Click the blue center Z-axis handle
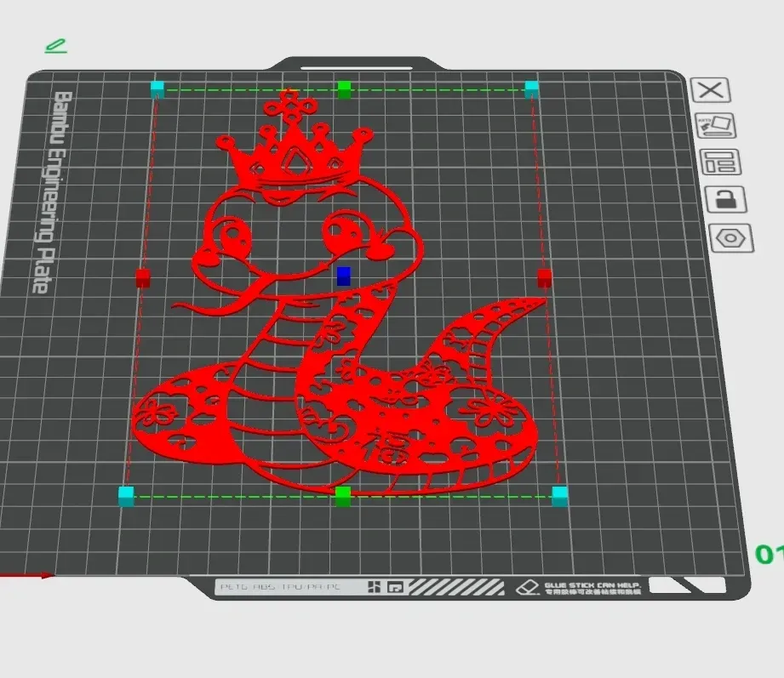 pyautogui.click(x=344, y=276)
